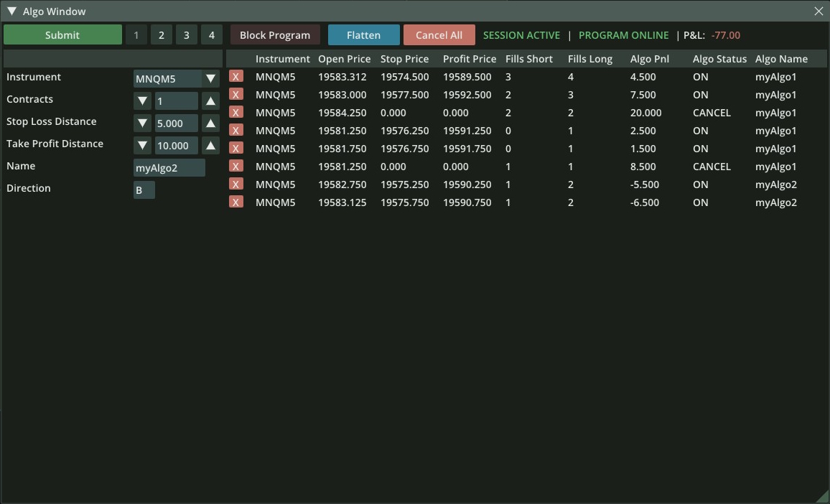Screen dimensions: 830x504
Task: Remove algo row with open price 19583.000
Action: [x=236, y=95]
